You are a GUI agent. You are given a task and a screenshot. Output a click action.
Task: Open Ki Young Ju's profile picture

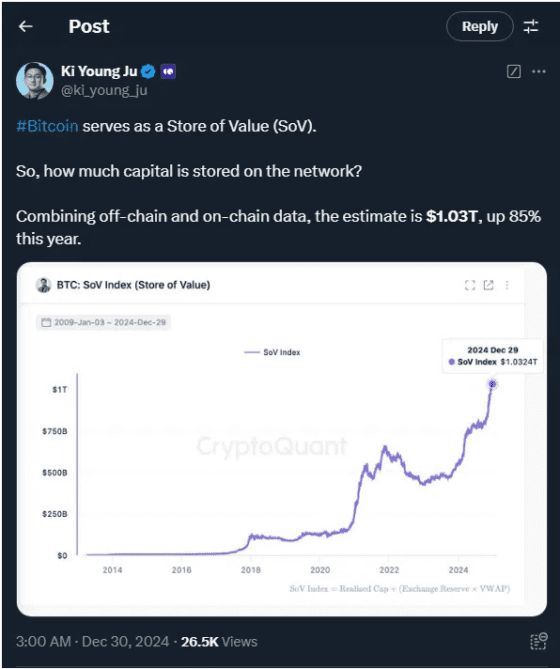pyautogui.click(x=35, y=81)
